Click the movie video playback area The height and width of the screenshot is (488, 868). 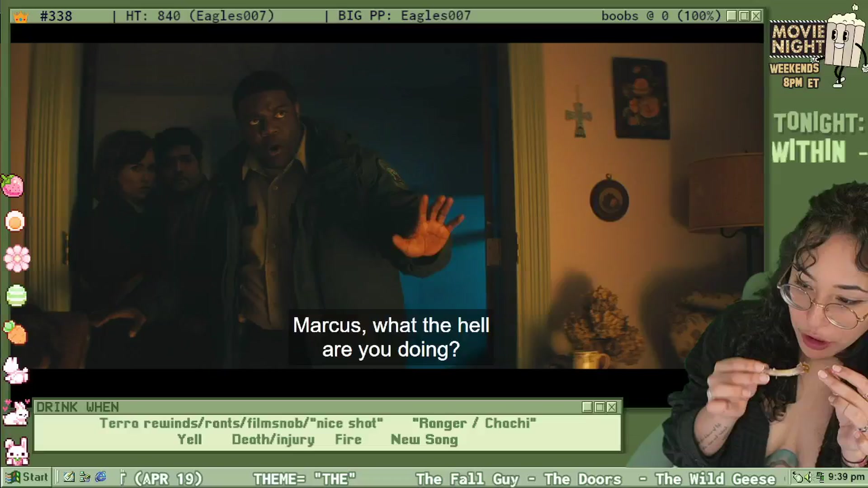point(387,206)
